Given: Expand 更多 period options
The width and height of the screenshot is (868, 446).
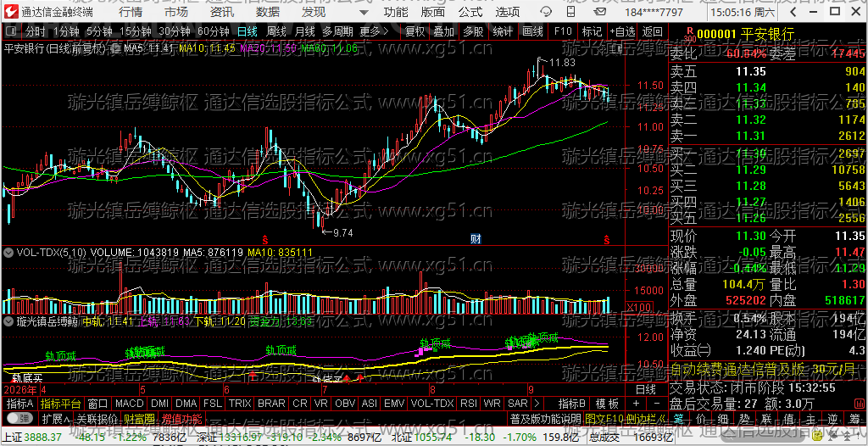Looking at the screenshot, I should click(x=374, y=31).
